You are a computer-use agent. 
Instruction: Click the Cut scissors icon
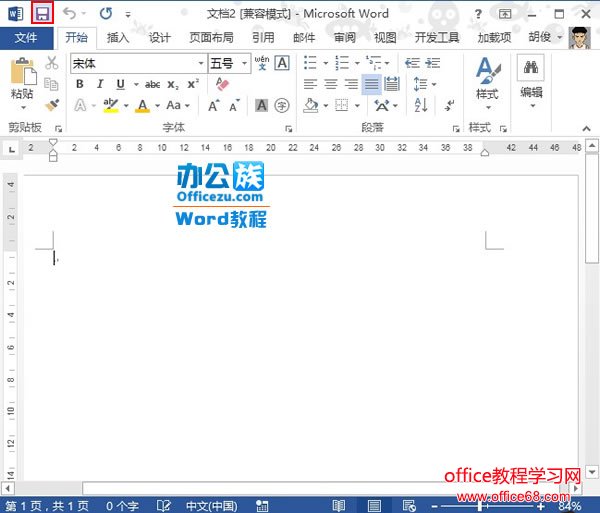coord(52,63)
